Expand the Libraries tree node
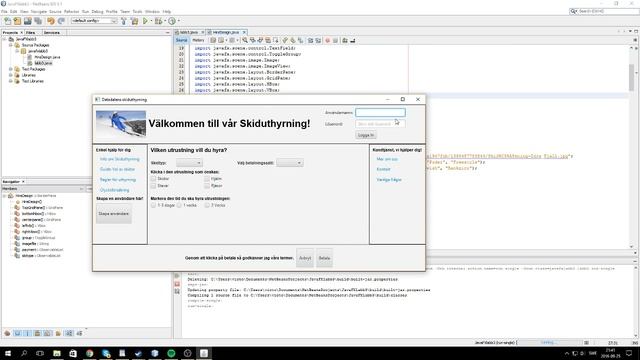This screenshot has height=360, width=640. pos(11,76)
